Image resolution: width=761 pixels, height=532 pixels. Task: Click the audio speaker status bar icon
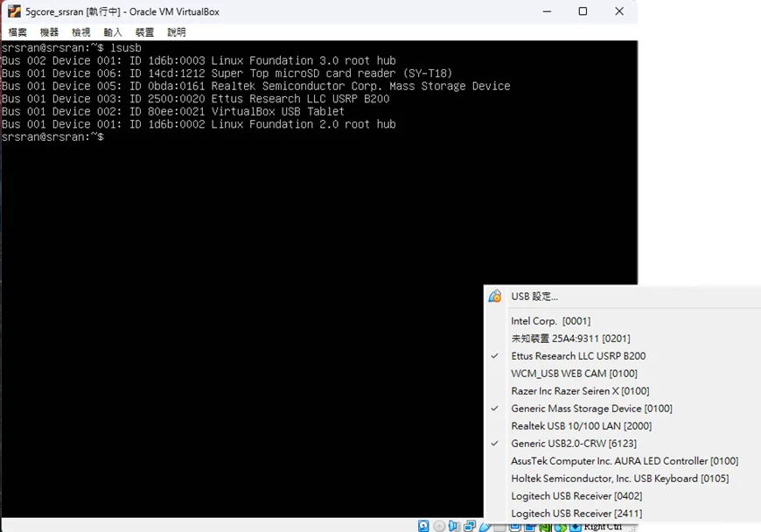pyautogui.click(x=454, y=526)
